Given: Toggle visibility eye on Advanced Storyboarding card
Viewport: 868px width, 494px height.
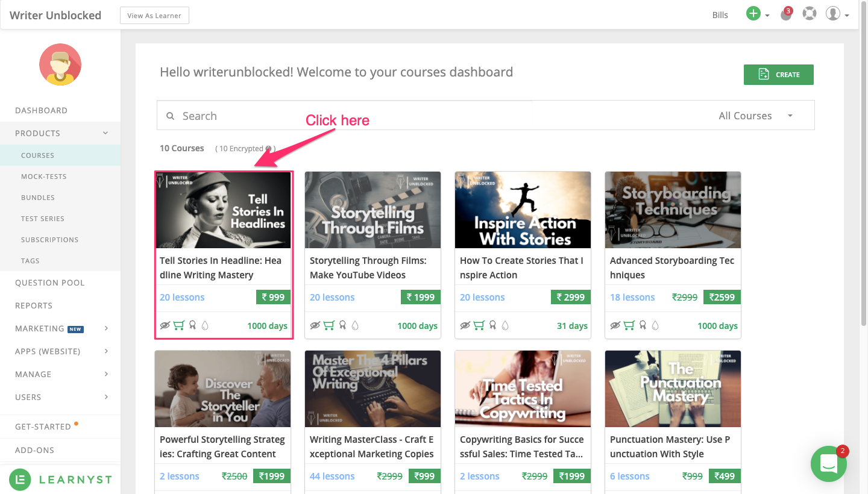Looking at the screenshot, I should coord(615,325).
